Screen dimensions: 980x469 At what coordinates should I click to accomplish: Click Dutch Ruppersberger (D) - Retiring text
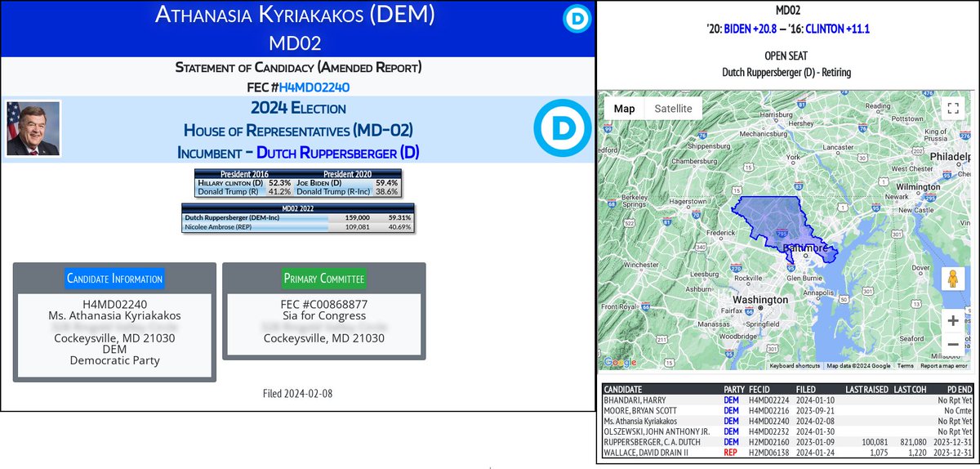pos(786,72)
